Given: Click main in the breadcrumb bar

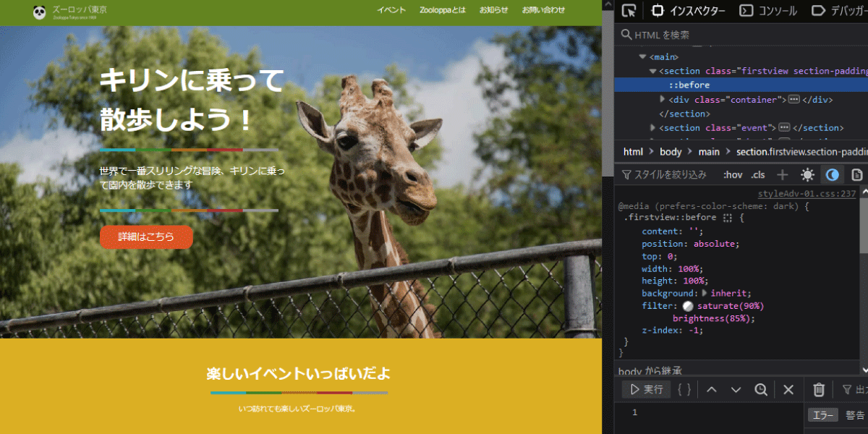Looking at the screenshot, I should point(709,152).
